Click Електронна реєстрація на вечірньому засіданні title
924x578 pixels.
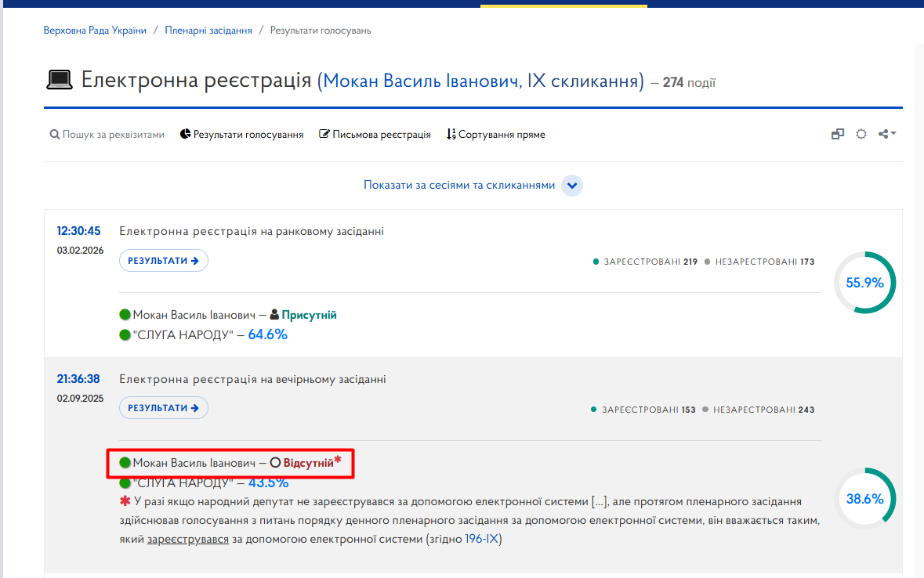(x=253, y=379)
